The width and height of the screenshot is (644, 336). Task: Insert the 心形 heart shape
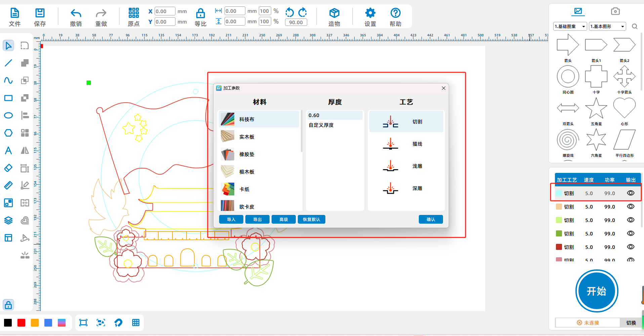click(625, 108)
